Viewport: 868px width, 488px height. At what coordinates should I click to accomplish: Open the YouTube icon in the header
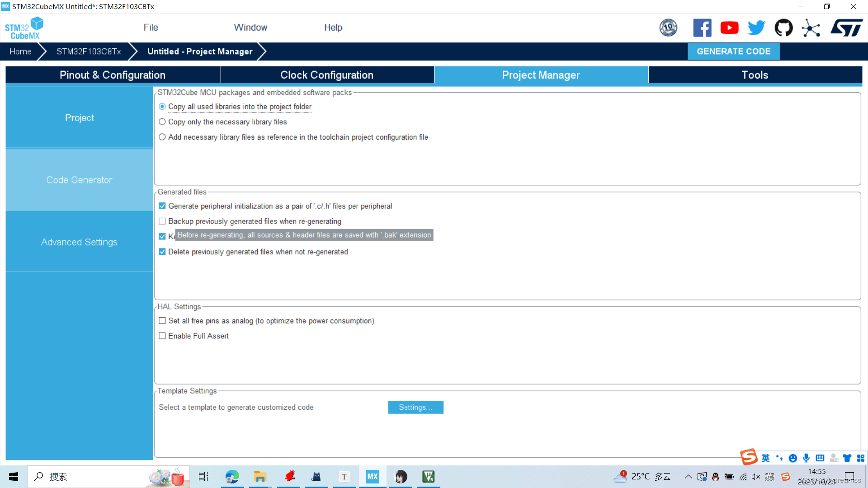click(729, 28)
